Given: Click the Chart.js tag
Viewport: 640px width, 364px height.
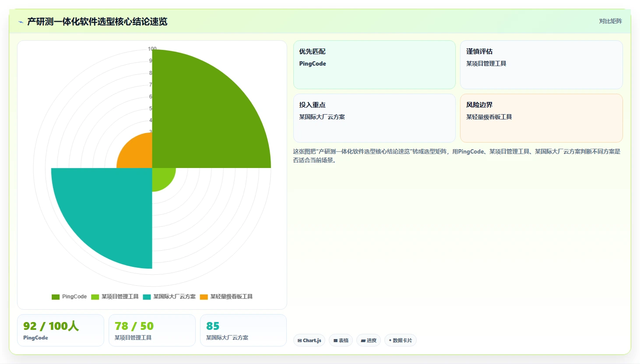Looking at the screenshot, I should point(309,340).
